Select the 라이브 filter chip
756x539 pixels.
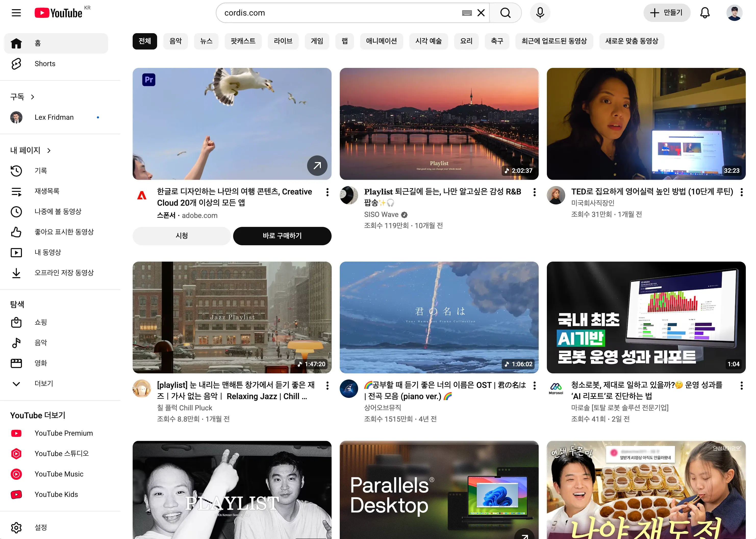(x=283, y=41)
